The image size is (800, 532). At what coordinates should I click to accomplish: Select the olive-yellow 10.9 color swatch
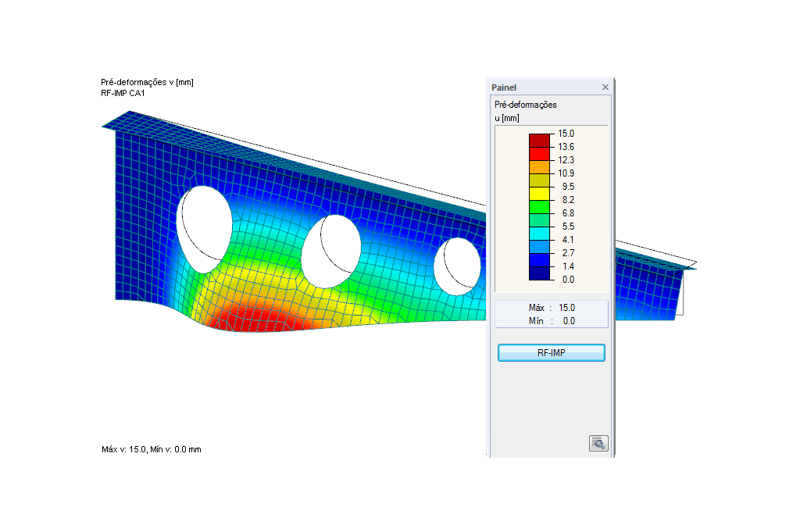[x=539, y=180]
